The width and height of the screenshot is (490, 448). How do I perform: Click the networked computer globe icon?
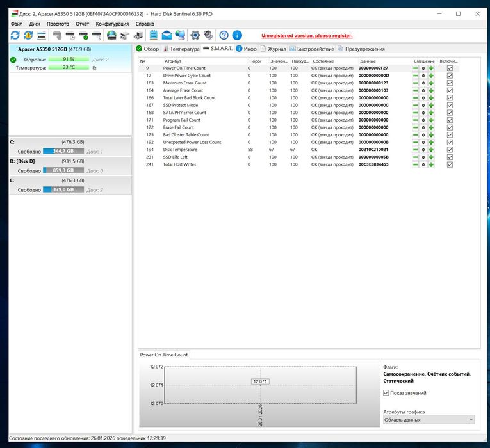pyautogui.click(x=180, y=35)
